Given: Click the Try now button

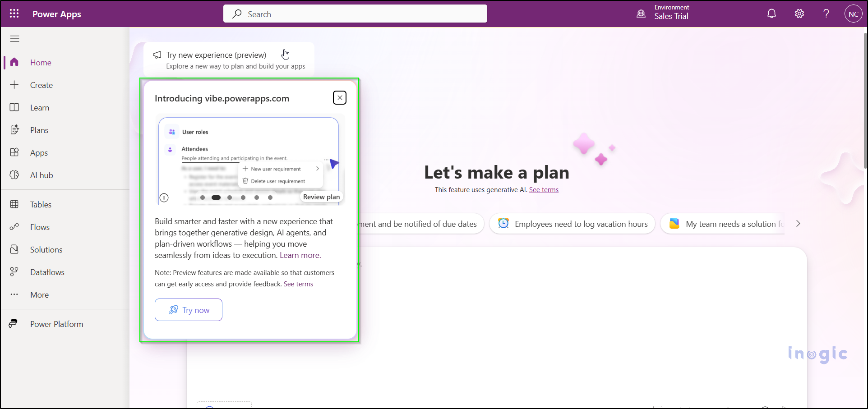Looking at the screenshot, I should [x=188, y=310].
